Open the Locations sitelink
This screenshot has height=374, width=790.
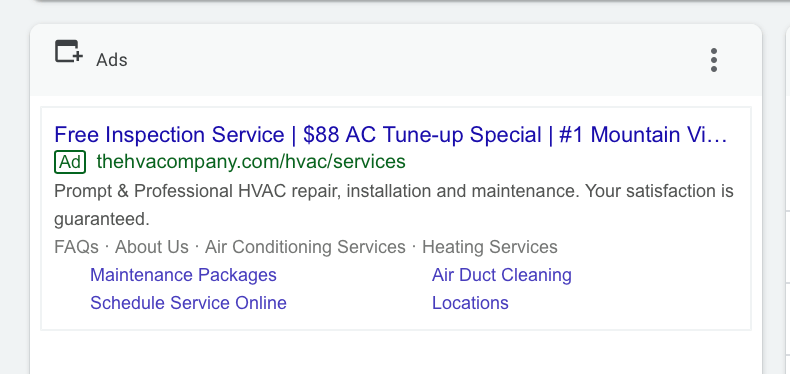470,303
